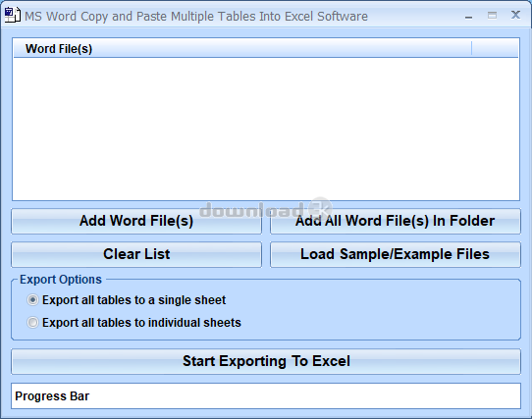This screenshot has width=532, height=419.
Task: Click inside the empty Word file list
Action: (266, 129)
